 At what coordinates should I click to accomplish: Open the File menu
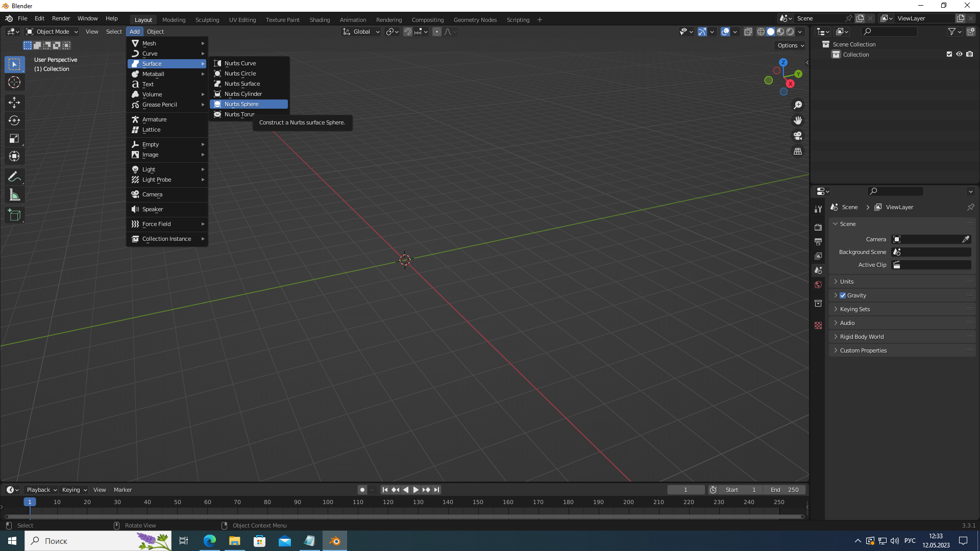point(22,18)
